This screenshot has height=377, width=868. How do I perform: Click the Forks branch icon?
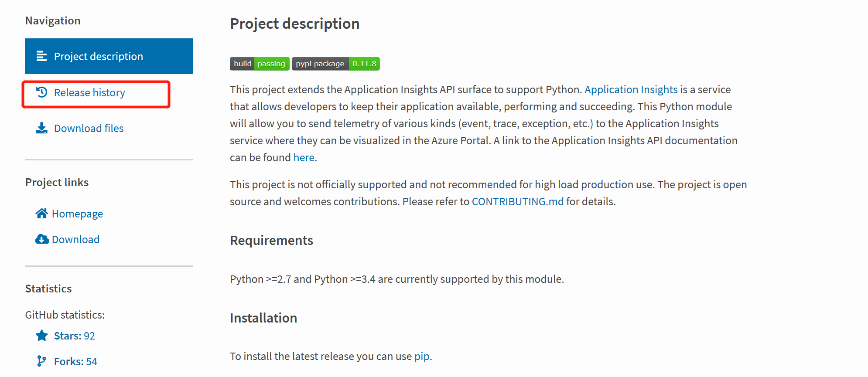click(x=41, y=361)
